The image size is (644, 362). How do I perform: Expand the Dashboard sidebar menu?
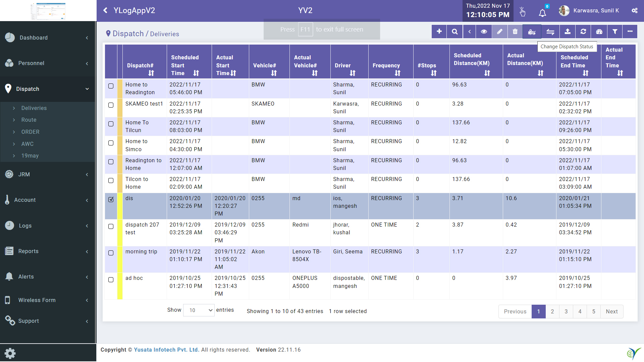48,38
